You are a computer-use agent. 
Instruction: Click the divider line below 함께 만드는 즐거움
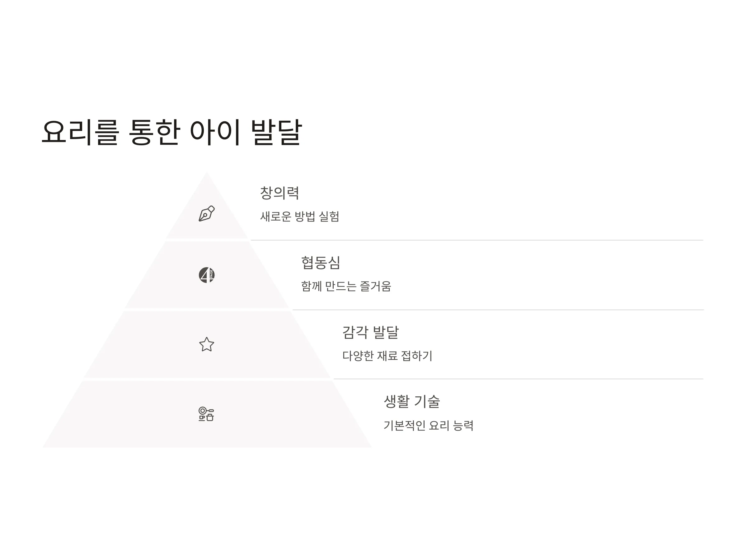(498, 310)
